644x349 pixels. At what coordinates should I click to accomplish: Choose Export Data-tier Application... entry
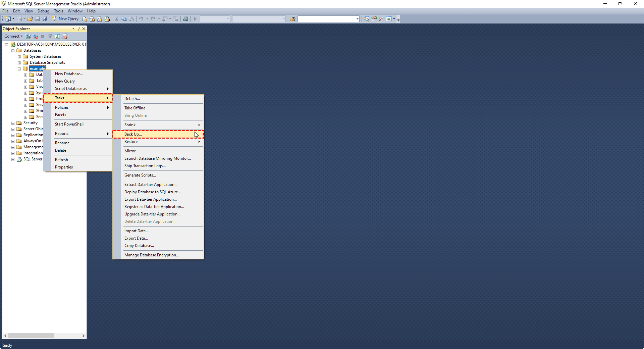[158, 199]
